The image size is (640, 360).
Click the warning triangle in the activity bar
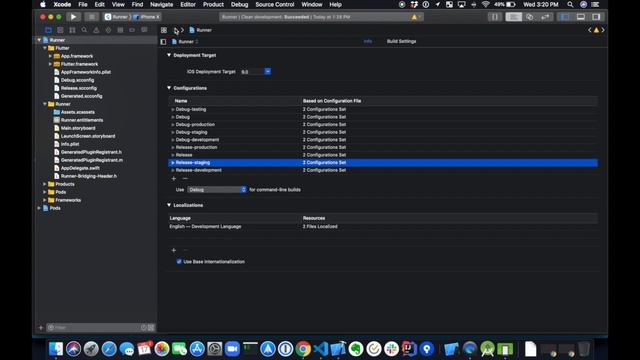click(x=414, y=17)
